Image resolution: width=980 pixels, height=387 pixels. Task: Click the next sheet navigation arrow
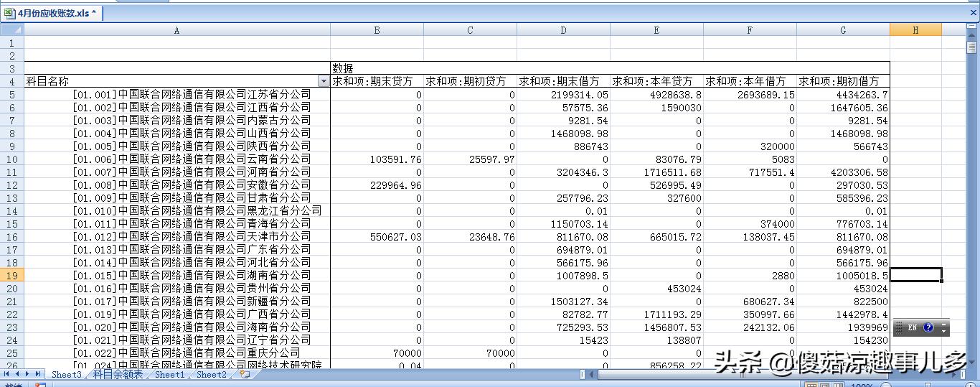(28, 374)
